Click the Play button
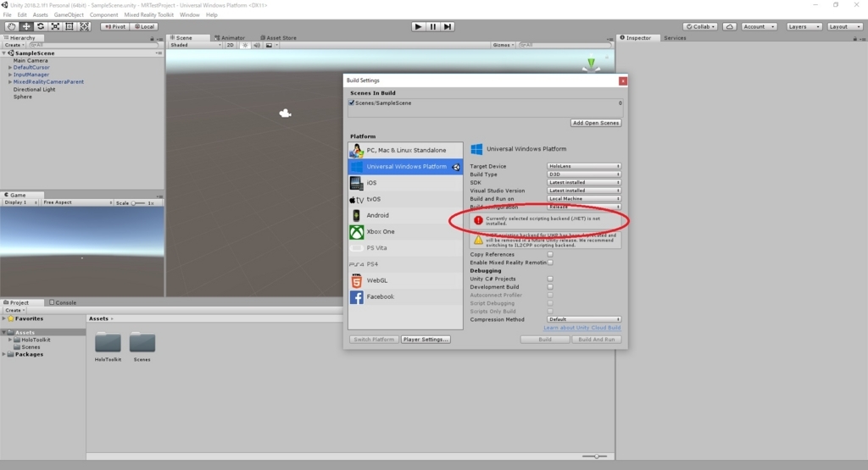Viewport: 868px width, 470px height. tap(418, 26)
